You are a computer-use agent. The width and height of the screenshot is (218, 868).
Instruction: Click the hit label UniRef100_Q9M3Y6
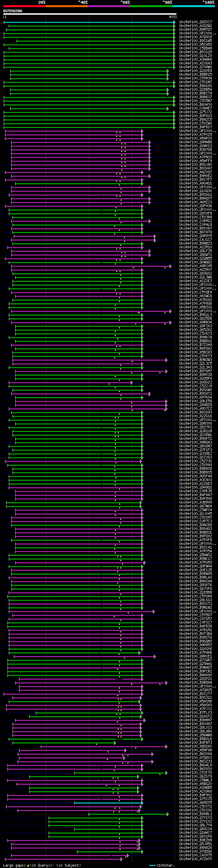pos(196,424)
